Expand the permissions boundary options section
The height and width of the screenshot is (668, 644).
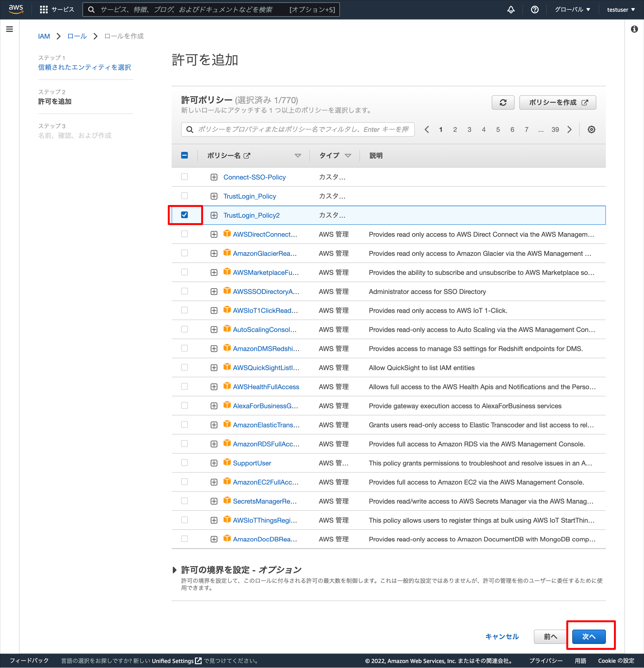pyautogui.click(x=175, y=570)
